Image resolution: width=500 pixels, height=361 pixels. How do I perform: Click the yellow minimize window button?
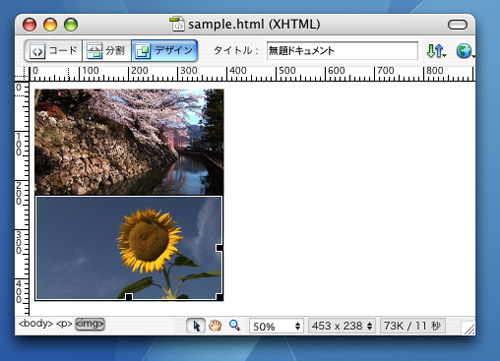tap(50, 25)
